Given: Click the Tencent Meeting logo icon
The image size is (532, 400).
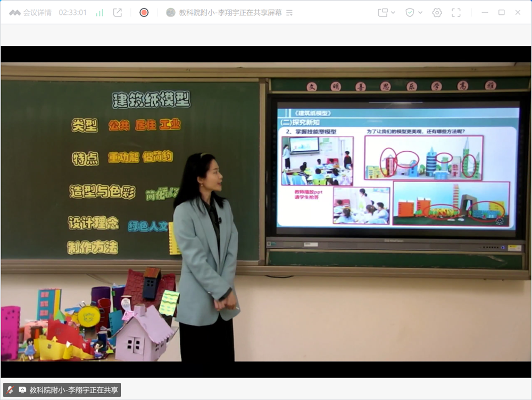Looking at the screenshot, I should click(14, 13).
